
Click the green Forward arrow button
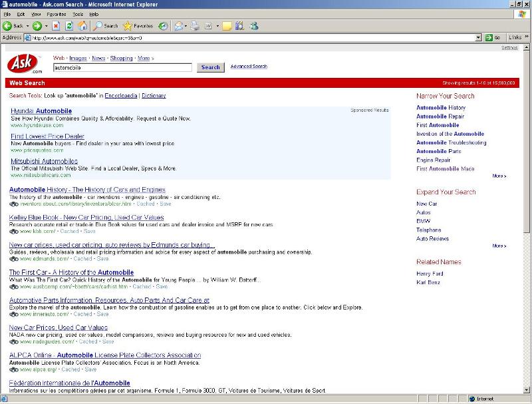click(37, 26)
